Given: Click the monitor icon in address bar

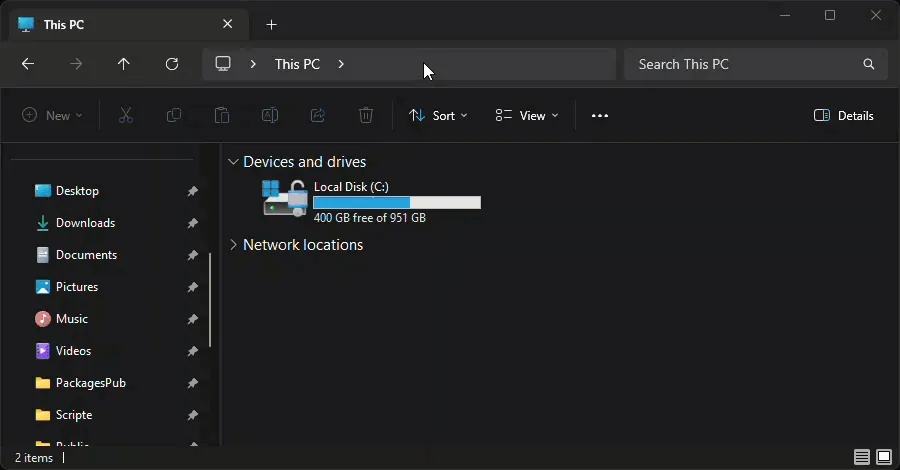Looking at the screenshot, I should (x=223, y=64).
